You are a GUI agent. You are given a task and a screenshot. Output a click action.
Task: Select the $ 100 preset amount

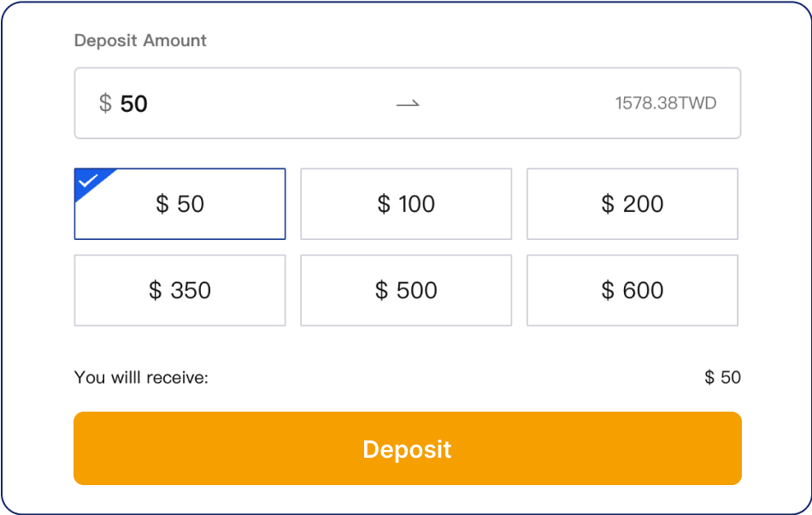[406, 204]
